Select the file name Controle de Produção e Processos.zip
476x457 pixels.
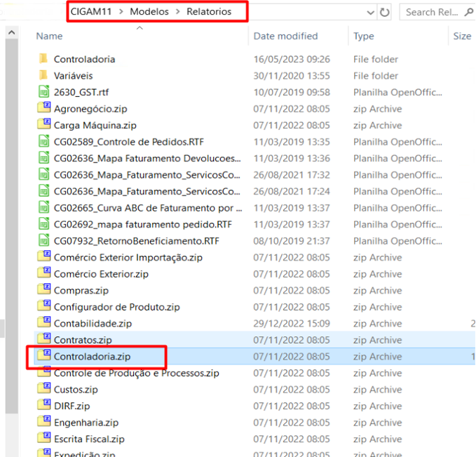click(x=136, y=373)
